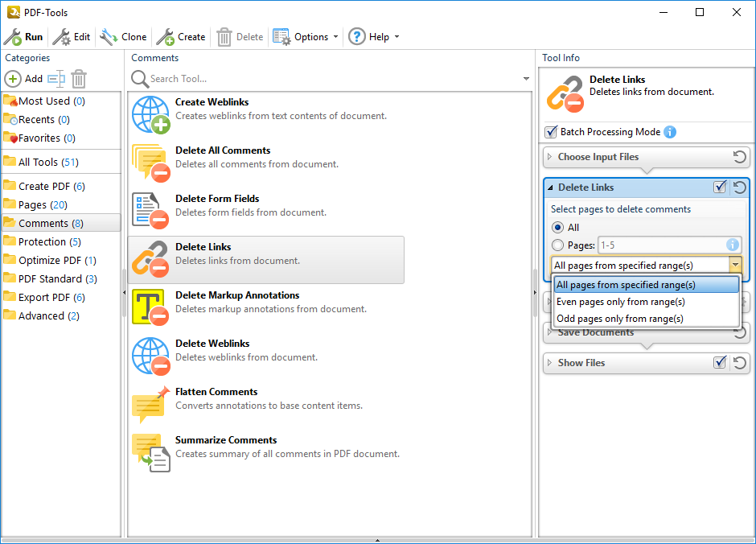Click the rename category icon
Viewport: 756px width, 544px height.
55,79
